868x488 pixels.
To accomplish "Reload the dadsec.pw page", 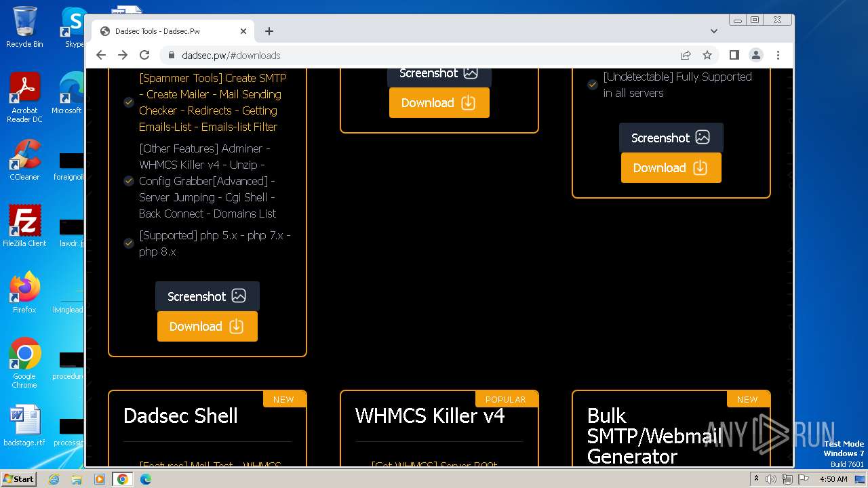I will pyautogui.click(x=144, y=55).
